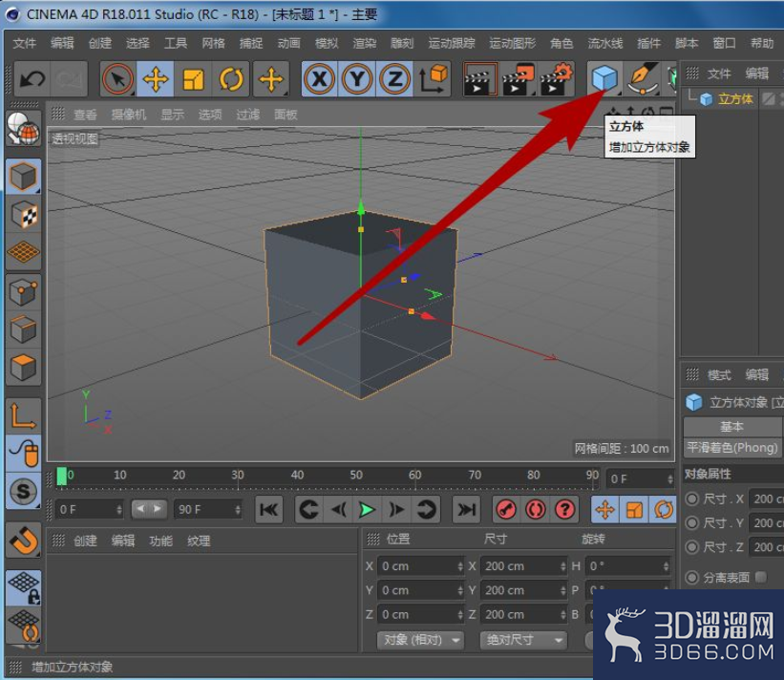Toggle Z axis lock
This screenshot has width=784, height=680.
point(394,79)
